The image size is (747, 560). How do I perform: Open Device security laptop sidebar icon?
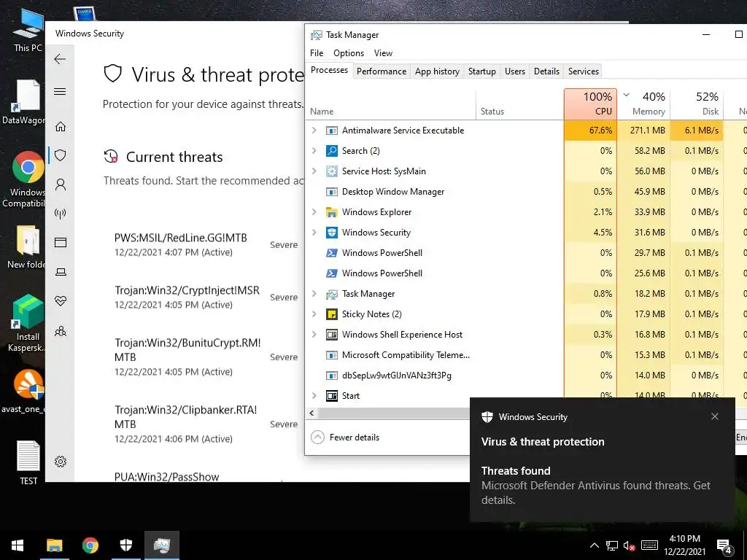click(x=60, y=272)
